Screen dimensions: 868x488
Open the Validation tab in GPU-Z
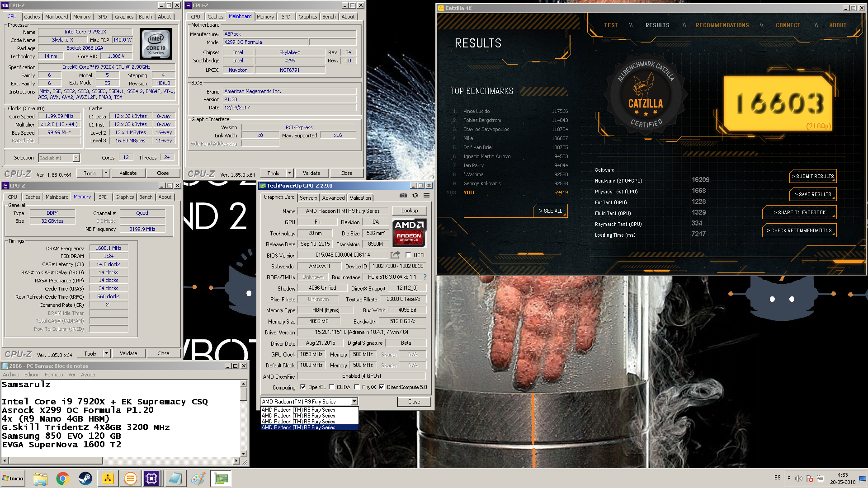point(360,198)
